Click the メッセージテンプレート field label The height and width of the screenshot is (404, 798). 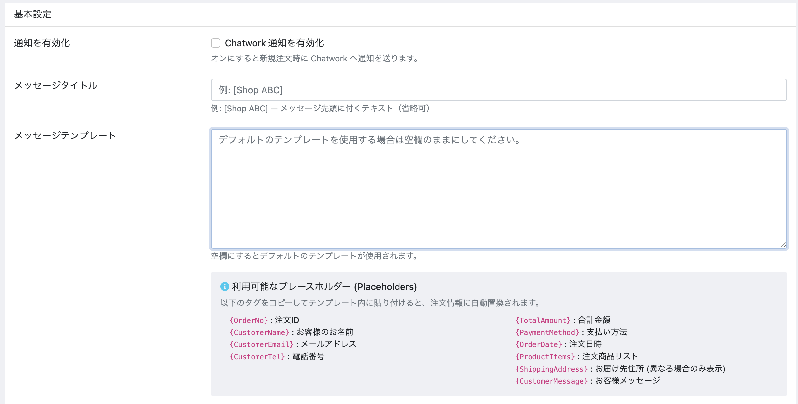pyautogui.click(x=65, y=136)
